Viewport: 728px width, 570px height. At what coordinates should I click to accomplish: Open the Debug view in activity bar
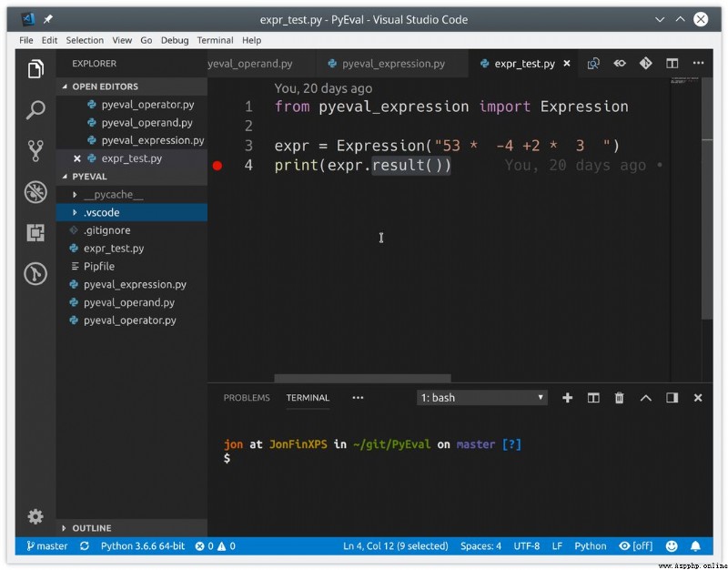35,191
